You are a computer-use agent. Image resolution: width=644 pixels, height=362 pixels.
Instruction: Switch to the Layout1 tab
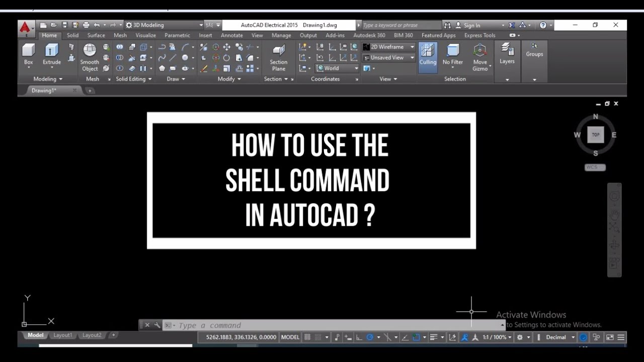[63, 335]
